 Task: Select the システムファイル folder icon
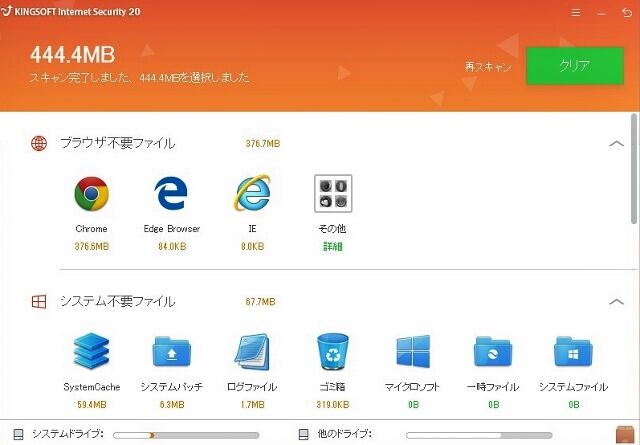573,352
